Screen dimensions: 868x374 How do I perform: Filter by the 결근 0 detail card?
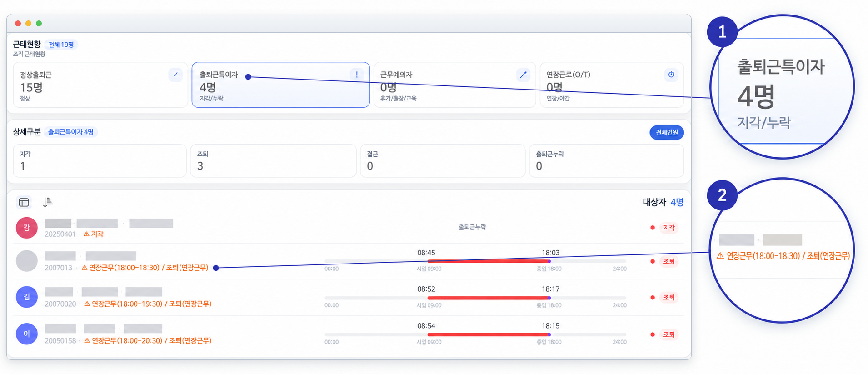click(443, 160)
